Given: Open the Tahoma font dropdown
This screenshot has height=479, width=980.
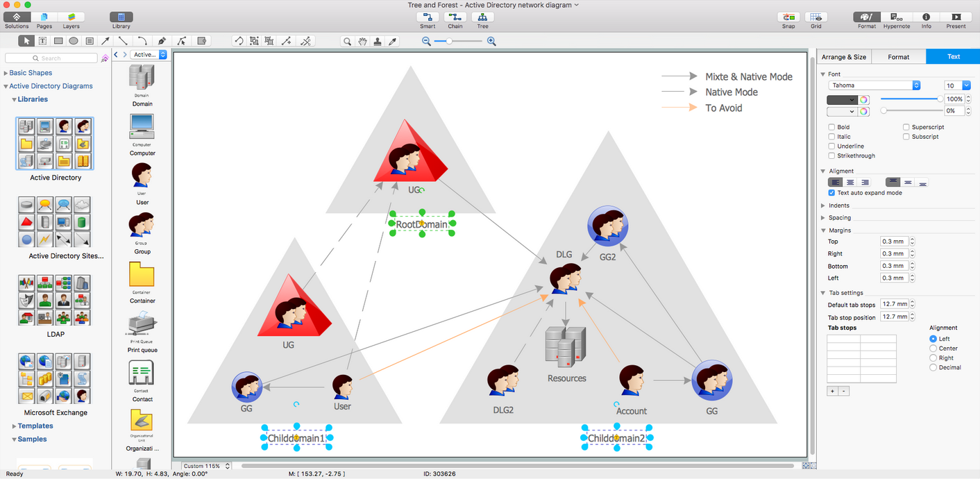Looking at the screenshot, I should 874,85.
